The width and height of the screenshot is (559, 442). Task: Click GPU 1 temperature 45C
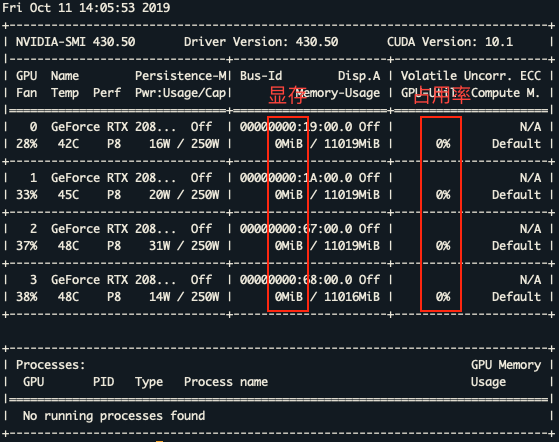(x=68, y=195)
